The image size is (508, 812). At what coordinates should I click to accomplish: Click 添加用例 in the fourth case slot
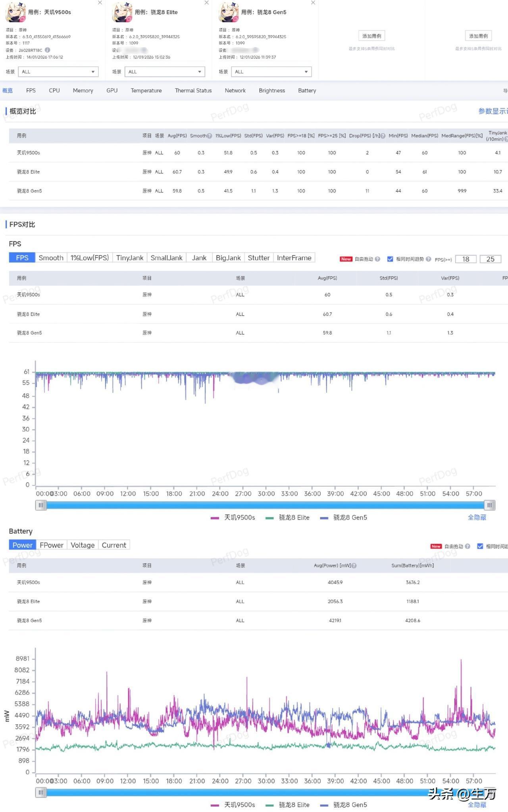tap(371, 36)
